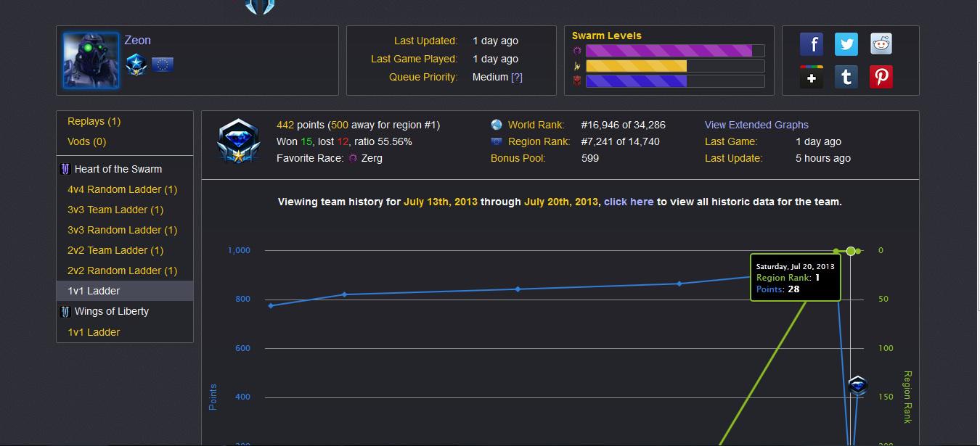Click the large diamond league badge
980x446 pixels.
[238, 141]
